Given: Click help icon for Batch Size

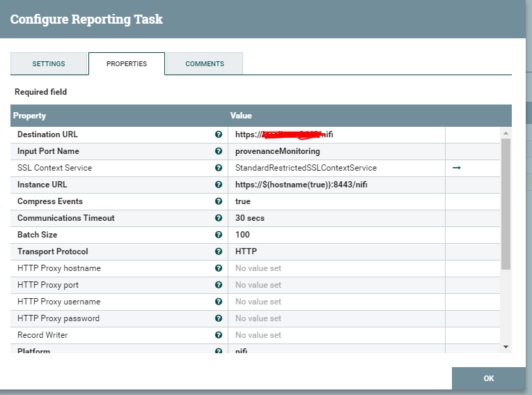Looking at the screenshot, I should pos(219,235).
